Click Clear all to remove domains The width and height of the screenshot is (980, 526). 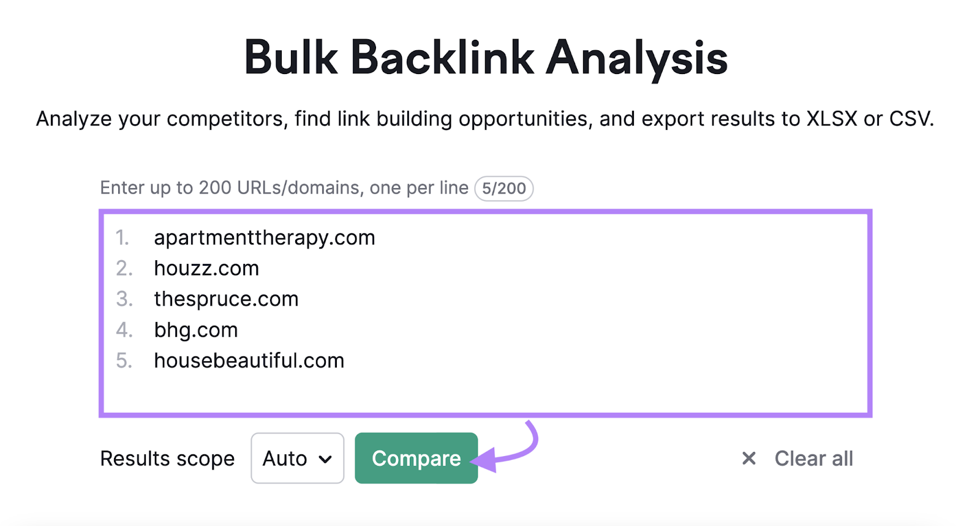coord(813,458)
